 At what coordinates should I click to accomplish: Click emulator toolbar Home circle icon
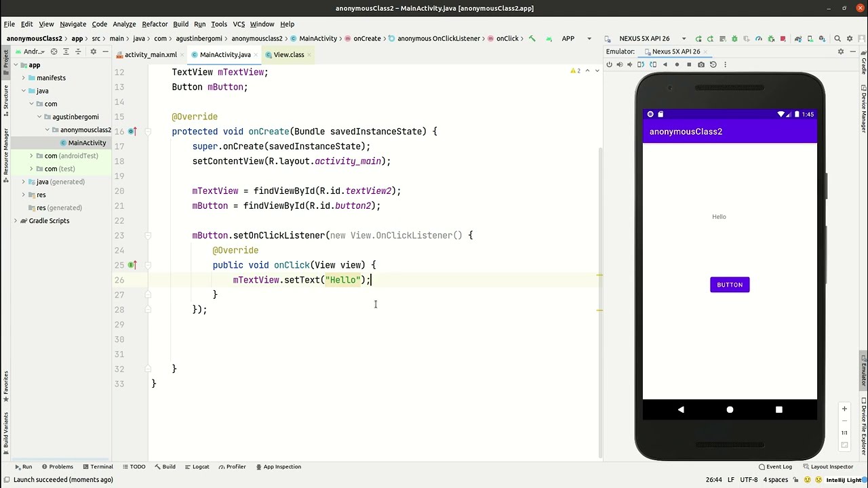(677, 64)
